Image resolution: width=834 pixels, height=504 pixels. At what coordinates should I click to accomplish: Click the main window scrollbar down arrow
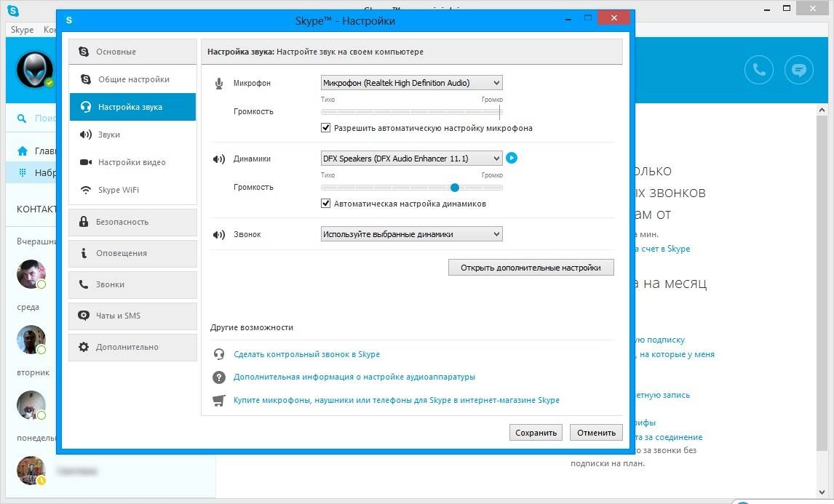pyautogui.click(x=822, y=492)
